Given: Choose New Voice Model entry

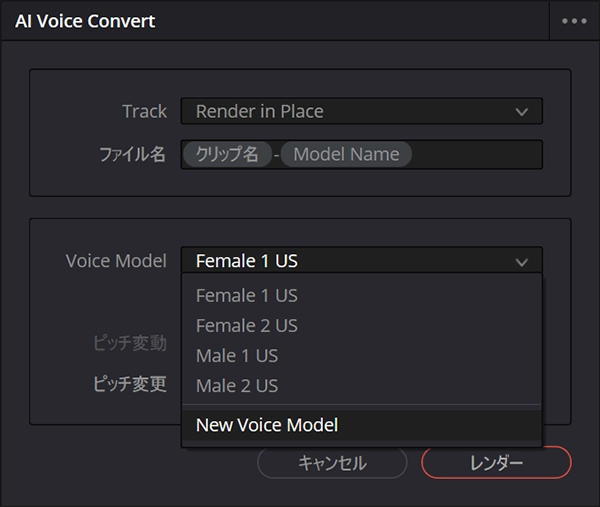Looking at the screenshot, I should coord(267,425).
